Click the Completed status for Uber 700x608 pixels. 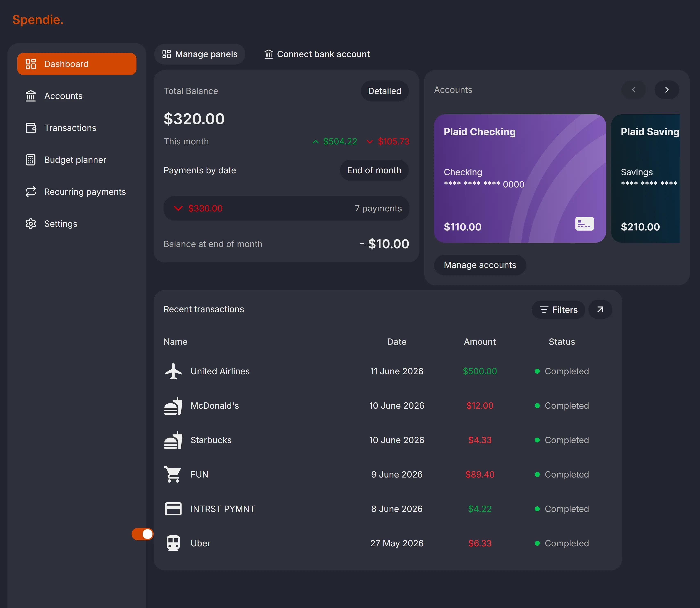pos(562,543)
